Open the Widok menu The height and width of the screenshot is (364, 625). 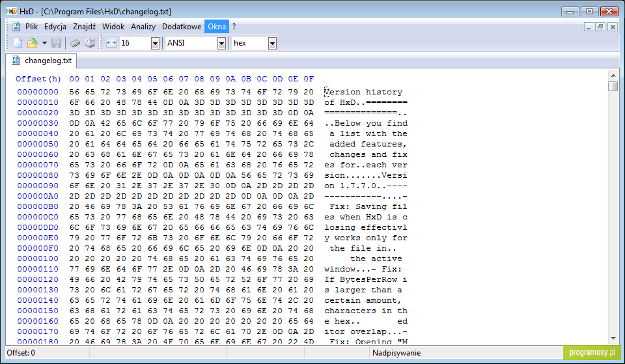point(113,27)
